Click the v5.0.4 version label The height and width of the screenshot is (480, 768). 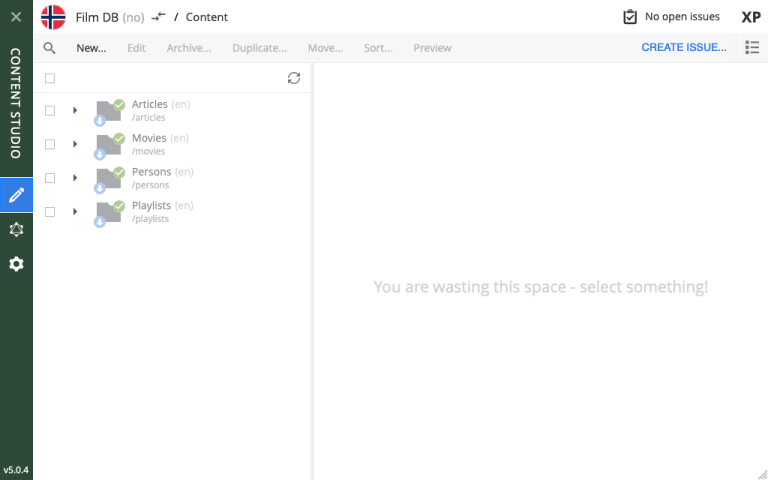pos(16,470)
